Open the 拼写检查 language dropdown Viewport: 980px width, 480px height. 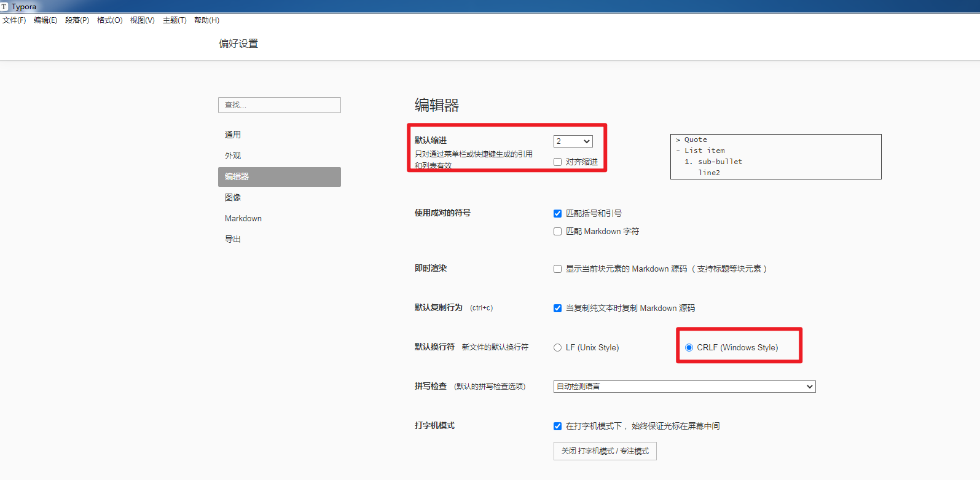684,387
